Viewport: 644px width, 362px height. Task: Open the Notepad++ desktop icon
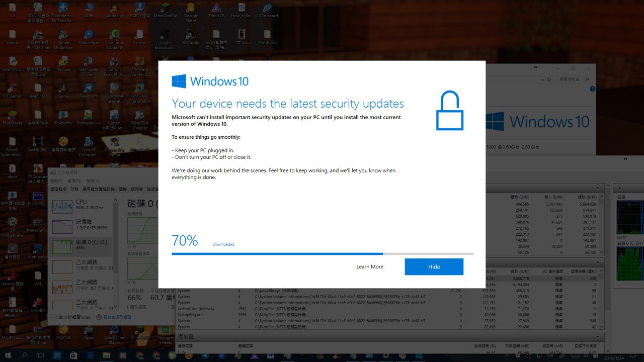click(89, 116)
